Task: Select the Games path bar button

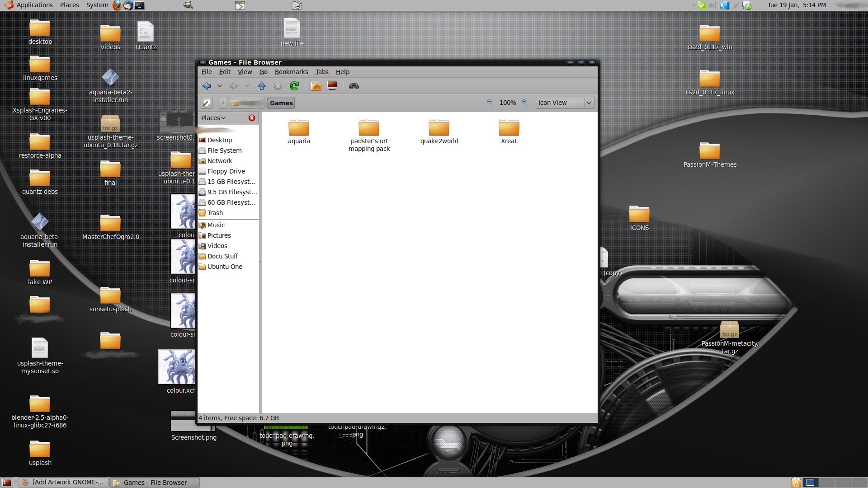Action: coord(281,103)
